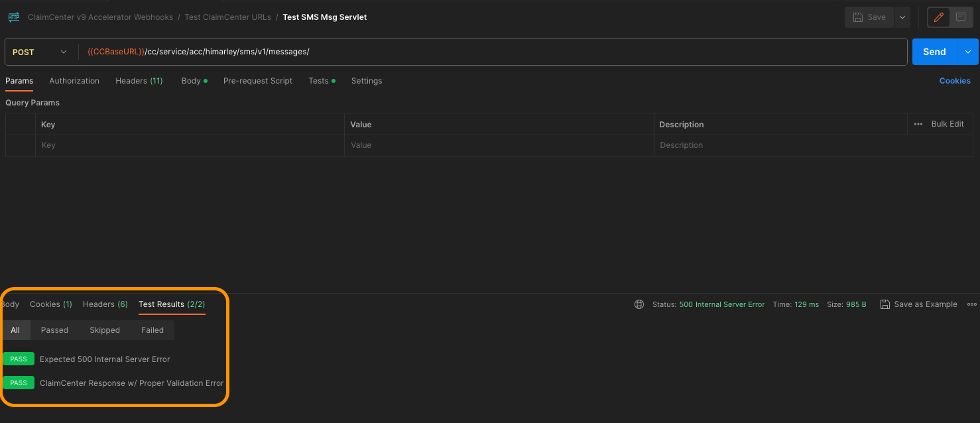The width and height of the screenshot is (980, 423).
Task: Click the globe network icon in response bar
Action: pyautogui.click(x=639, y=304)
